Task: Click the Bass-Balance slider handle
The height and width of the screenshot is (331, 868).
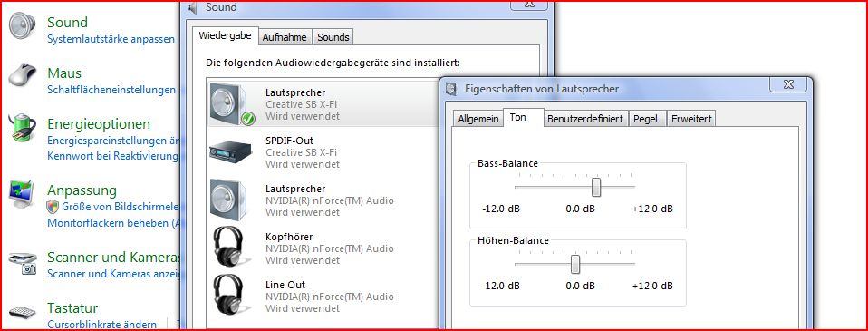Action: [x=596, y=187]
